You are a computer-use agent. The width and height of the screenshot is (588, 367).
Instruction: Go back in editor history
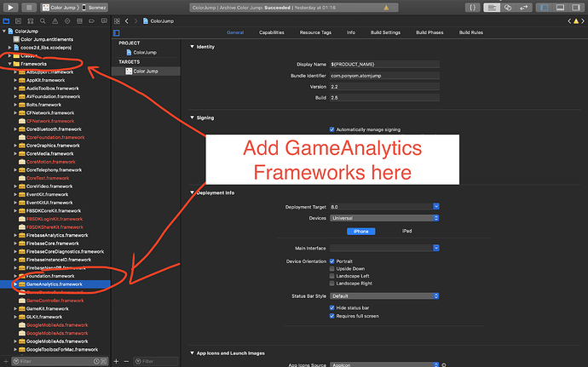pos(127,21)
